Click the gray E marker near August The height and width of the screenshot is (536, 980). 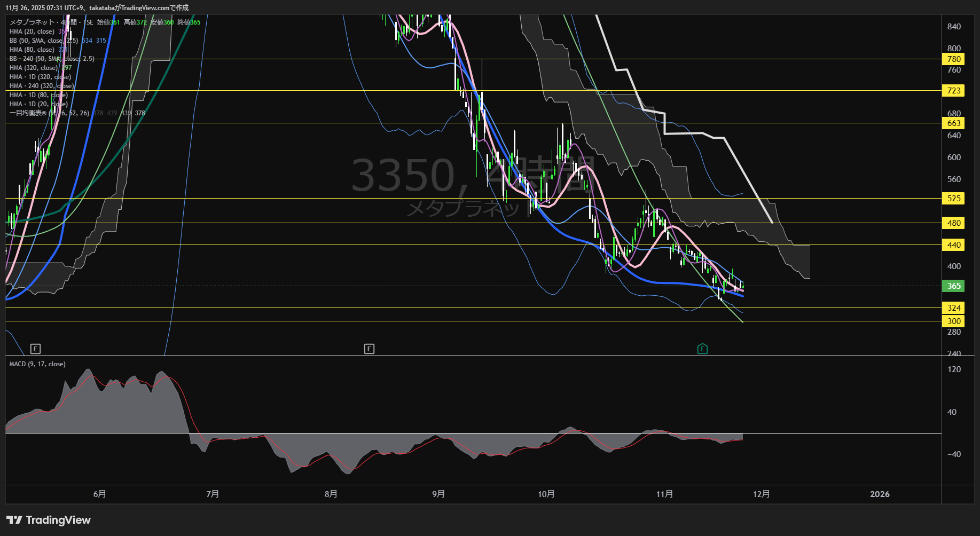coord(369,349)
